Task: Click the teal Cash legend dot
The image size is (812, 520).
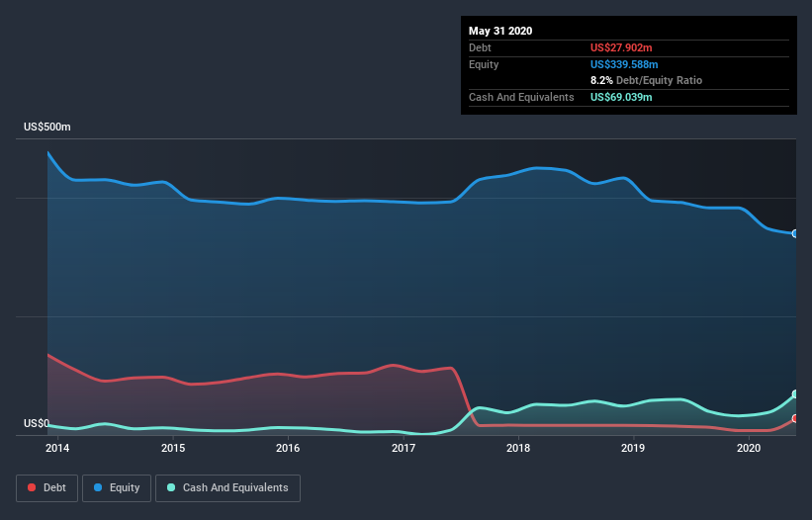Action: coord(171,487)
